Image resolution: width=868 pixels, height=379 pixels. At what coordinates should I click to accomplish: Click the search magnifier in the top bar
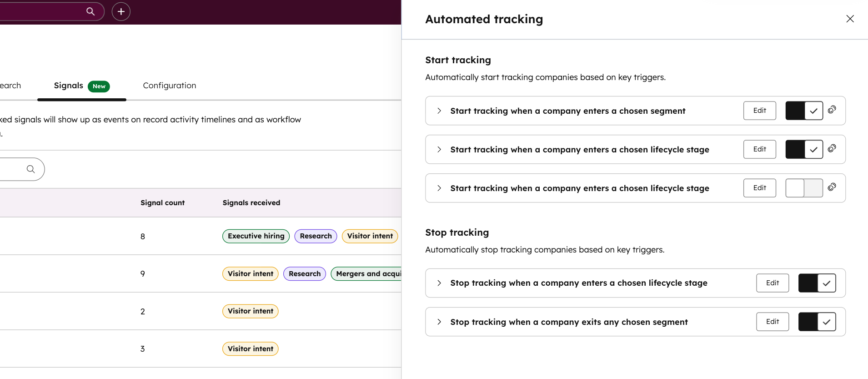90,11
